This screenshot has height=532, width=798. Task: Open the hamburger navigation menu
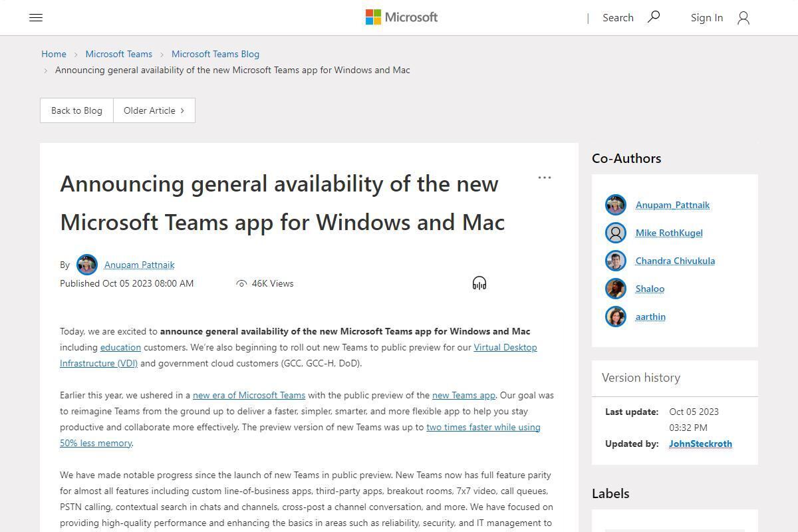pyautogui.click(x=36, y=18)
